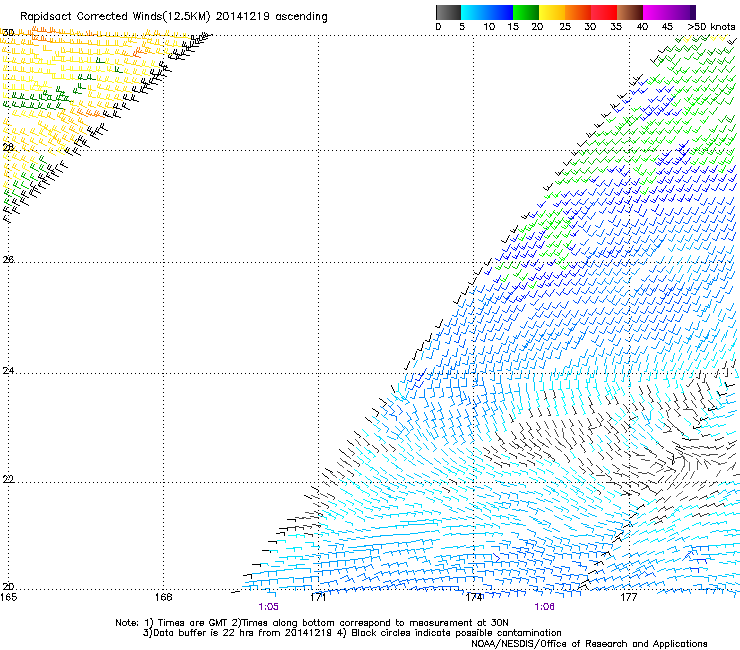The width and height of the screenshot is (740, 650).
Task: Click the '40' legend scale label
Action: coord(642,26)
